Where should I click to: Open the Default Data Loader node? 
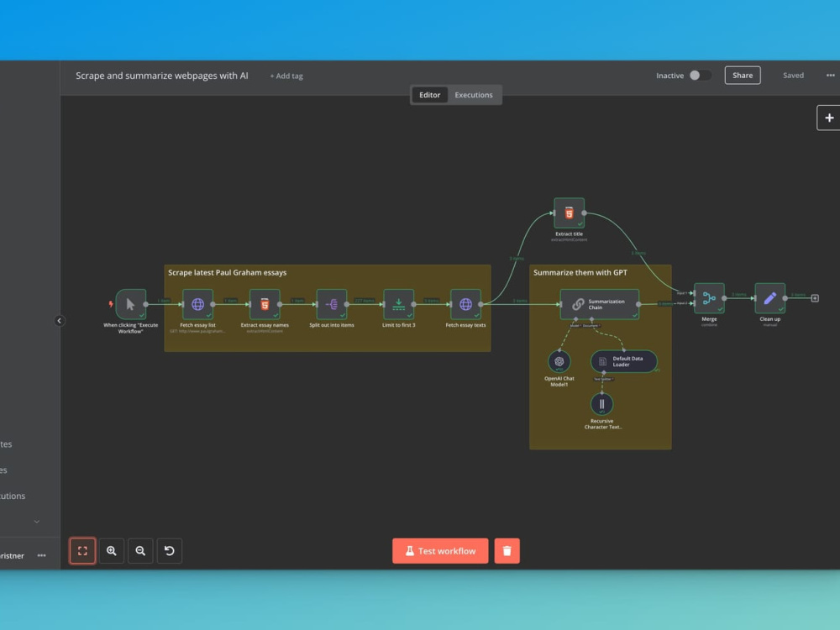pos(624,361)
